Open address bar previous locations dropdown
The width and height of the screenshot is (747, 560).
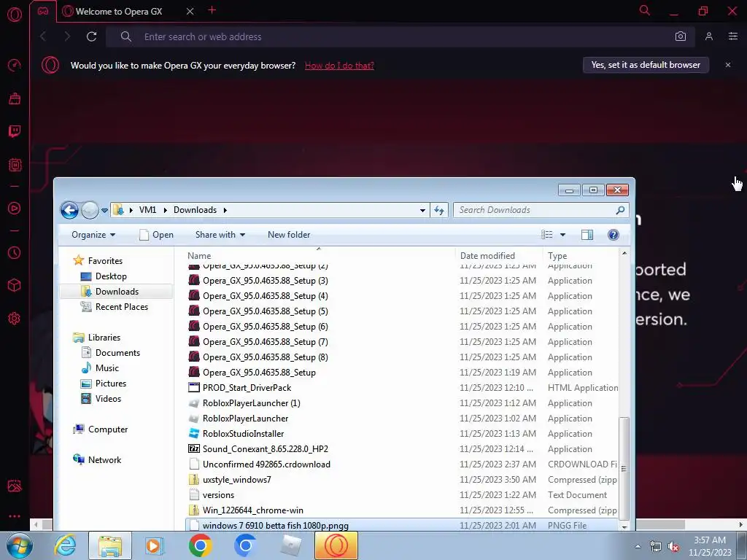(422, 210)
